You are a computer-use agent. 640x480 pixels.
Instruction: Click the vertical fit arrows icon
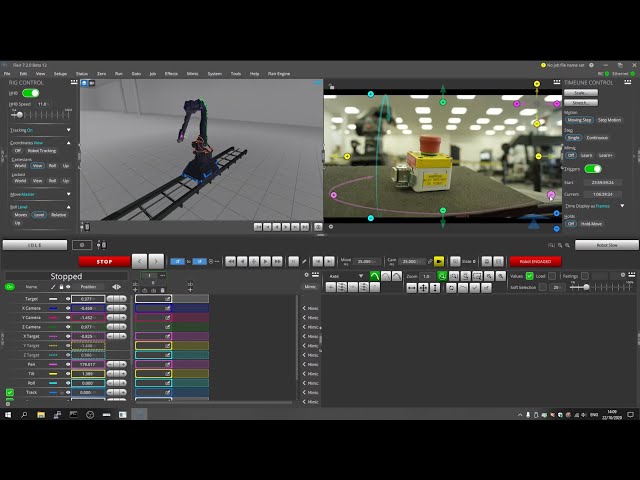[435, 288]
